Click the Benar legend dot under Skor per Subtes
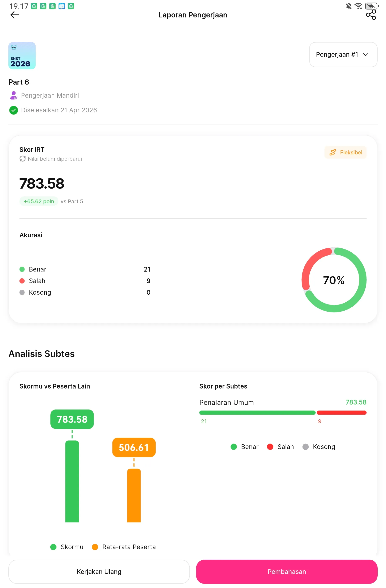 coord(234,447)
